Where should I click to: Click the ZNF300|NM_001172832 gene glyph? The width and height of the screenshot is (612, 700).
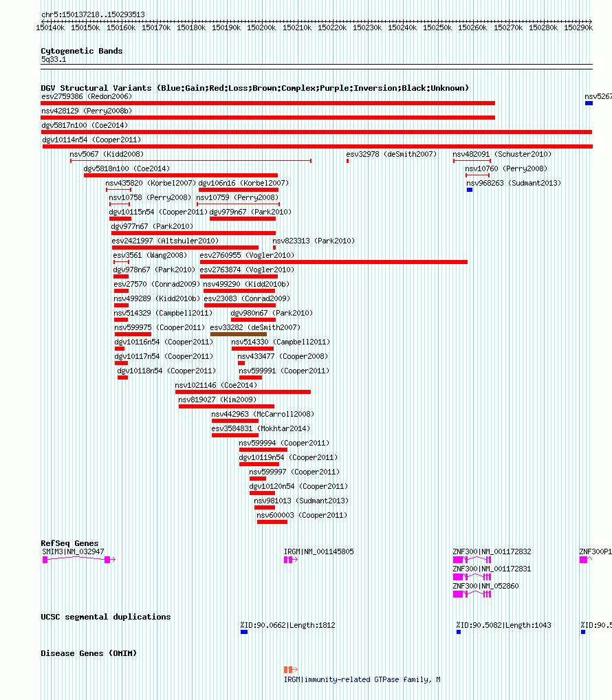472,559
